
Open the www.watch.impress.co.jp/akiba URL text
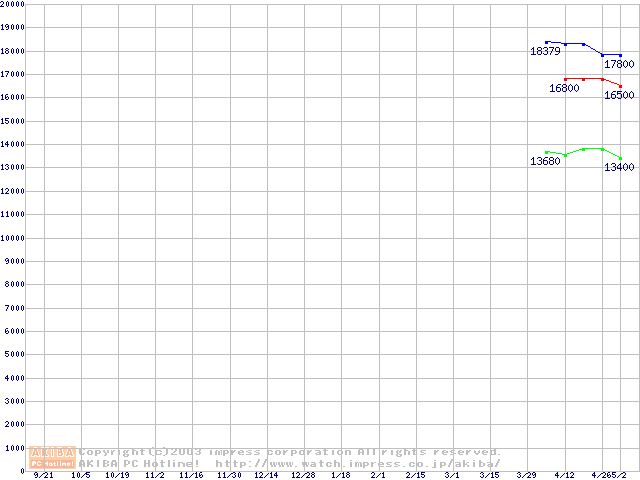tap(357, 463)
